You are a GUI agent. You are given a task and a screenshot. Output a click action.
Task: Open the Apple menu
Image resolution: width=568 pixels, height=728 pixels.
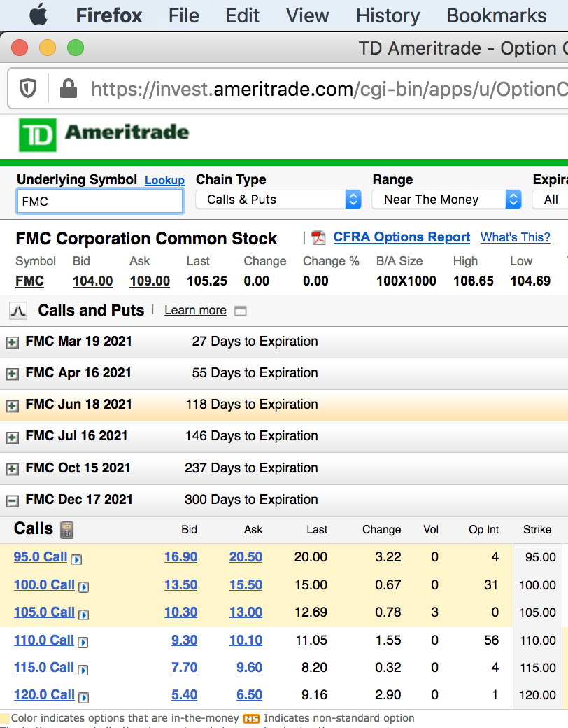pyautogui.click(x=38, y=15)
